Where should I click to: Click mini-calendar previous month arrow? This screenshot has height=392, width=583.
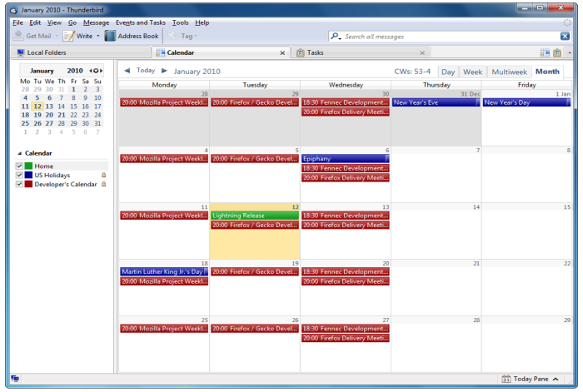pos(90,71)
